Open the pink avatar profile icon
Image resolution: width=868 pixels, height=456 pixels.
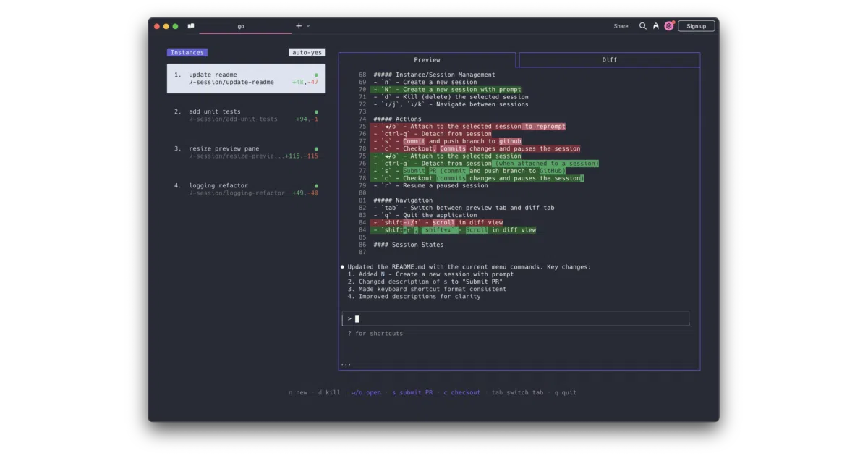[x=669, y=26]
